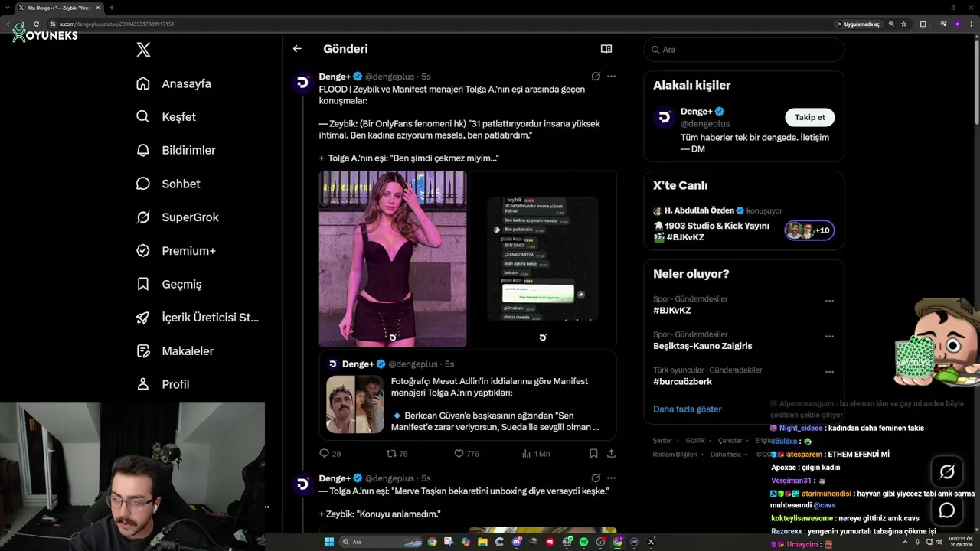The height and width of the screenshot is (551, 980).
Task: Open replies on the post with 28 comments
Action: tap(331, 454)
